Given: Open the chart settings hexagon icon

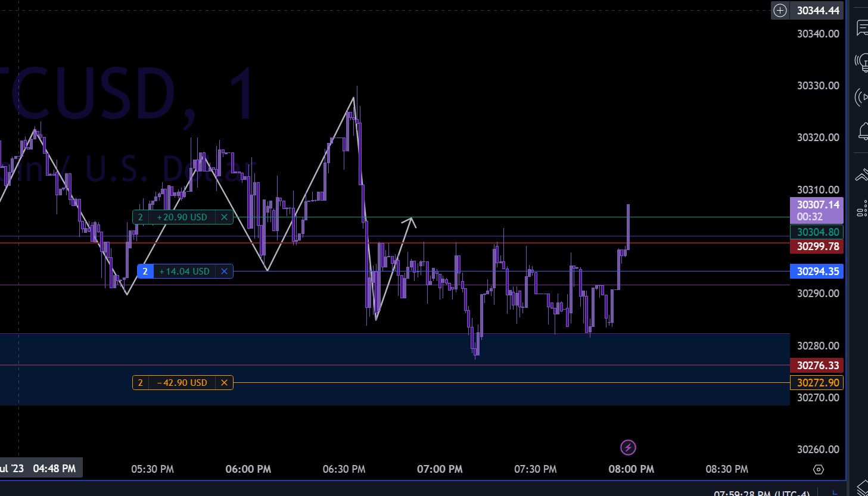Looking at the screenshot, I should point(819,469).
